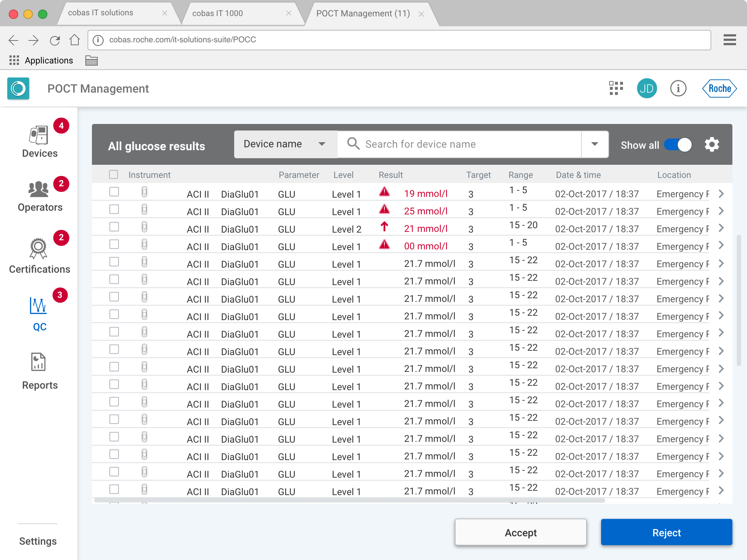Click the Reject button
747x560 pixels.
(x=666, y=533)
